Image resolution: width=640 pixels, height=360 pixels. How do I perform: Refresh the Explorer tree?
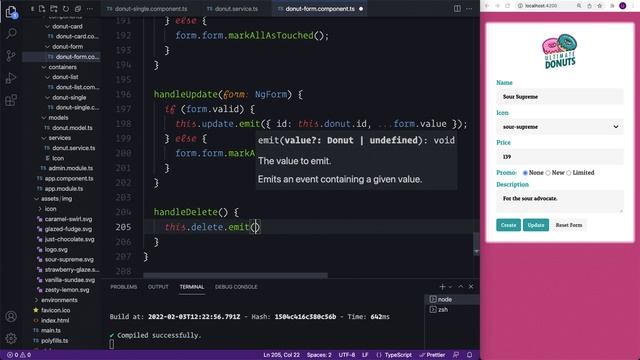click(x=66, y=9)
